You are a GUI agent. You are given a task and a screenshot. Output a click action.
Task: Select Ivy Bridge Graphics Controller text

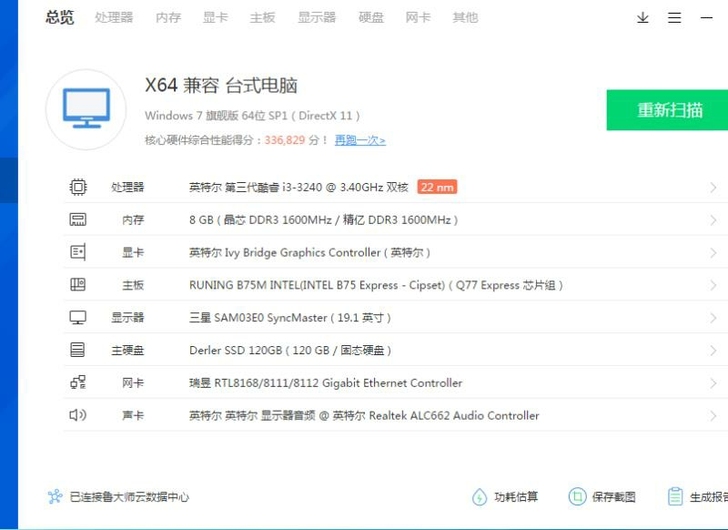pos(310,252)
